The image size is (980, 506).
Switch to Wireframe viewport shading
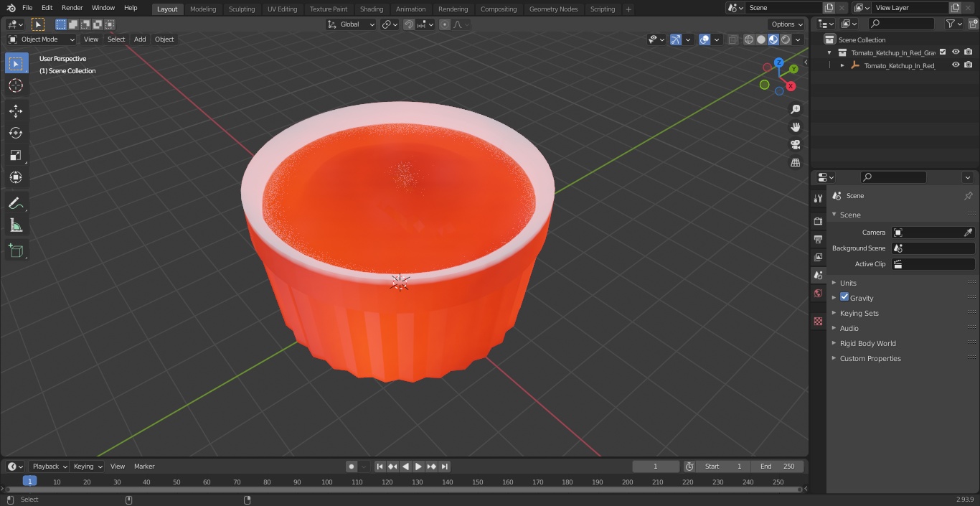coord(749,39)
